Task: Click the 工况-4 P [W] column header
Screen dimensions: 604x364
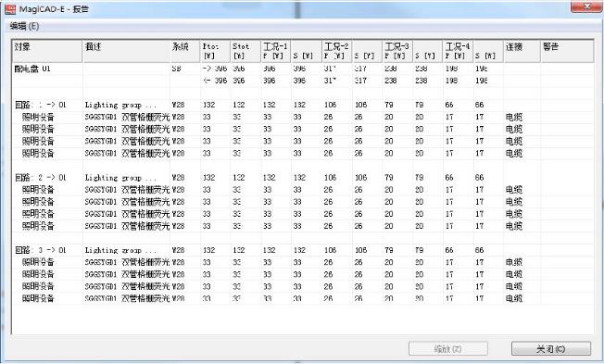Action: click(458, 51)
